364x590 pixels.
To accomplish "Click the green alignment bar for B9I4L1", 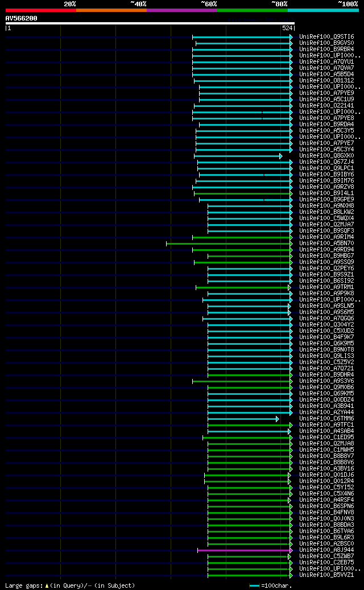I will click(x=243, y=193).
